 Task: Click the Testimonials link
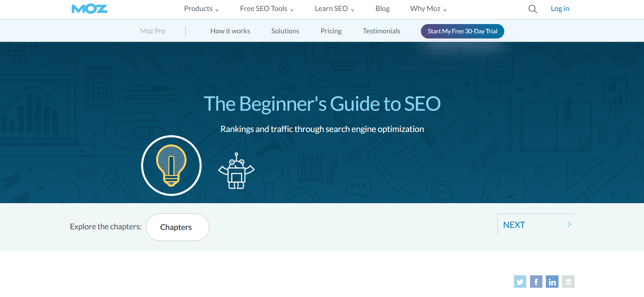tap(381, 31)
